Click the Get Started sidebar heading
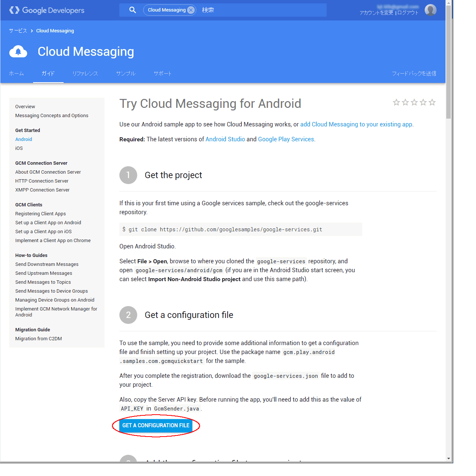 (x=28, y=131)
